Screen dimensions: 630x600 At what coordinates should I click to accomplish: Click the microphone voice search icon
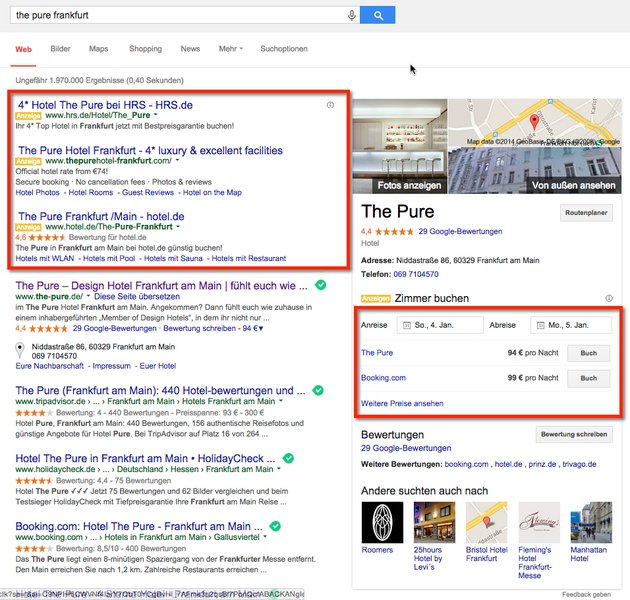(x=351, y=15)
